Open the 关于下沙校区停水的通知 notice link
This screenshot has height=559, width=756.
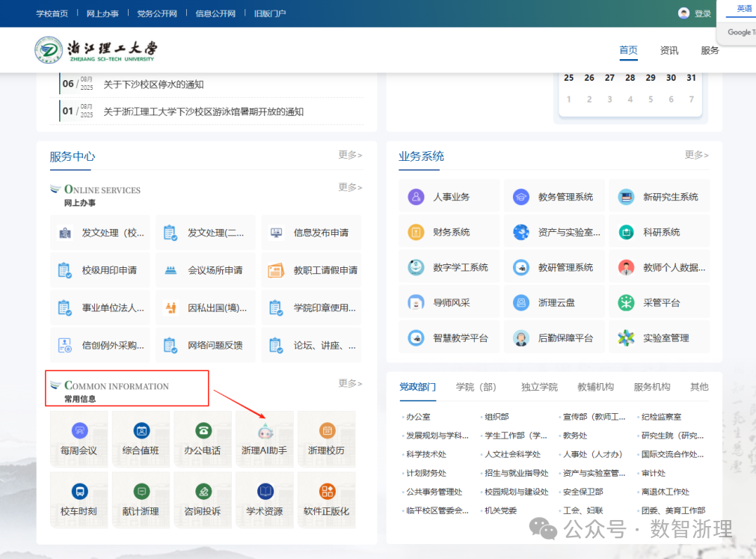(153, 85)
